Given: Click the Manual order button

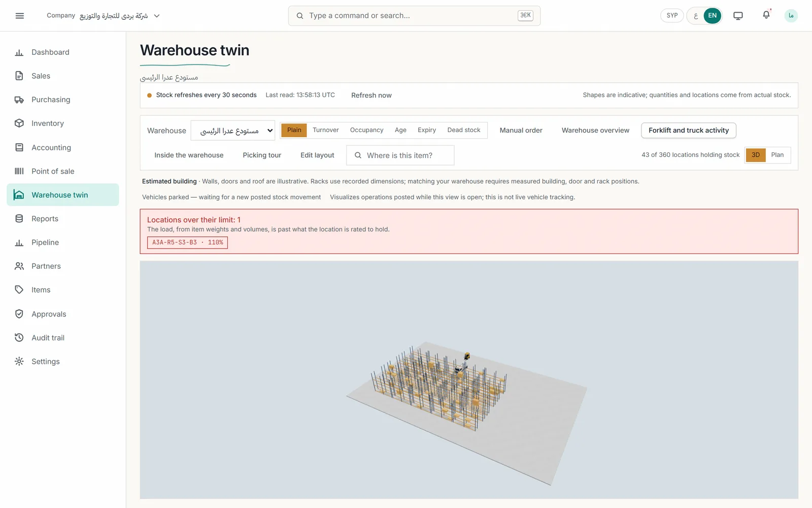Looking at the screenshot, I should (x=521, y=131).
